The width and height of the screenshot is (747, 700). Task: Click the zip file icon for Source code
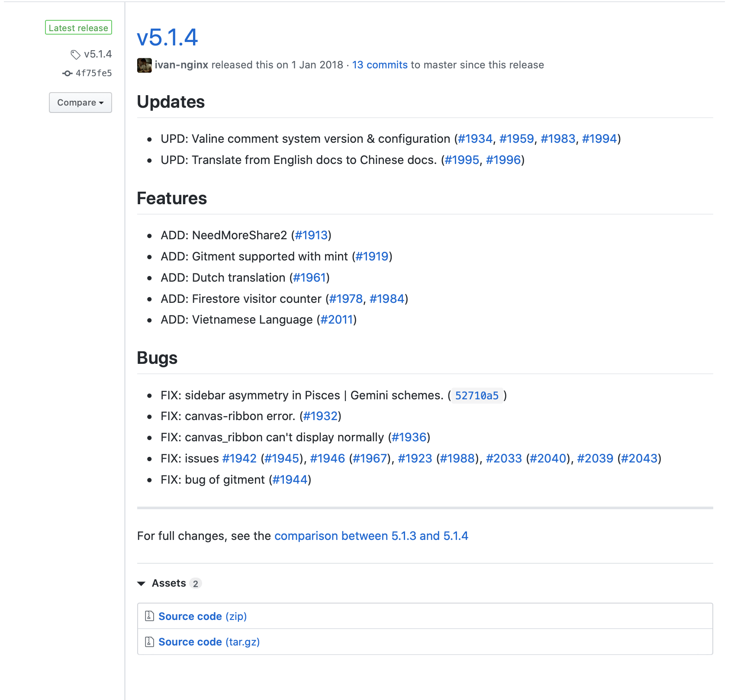pos(149,616)
